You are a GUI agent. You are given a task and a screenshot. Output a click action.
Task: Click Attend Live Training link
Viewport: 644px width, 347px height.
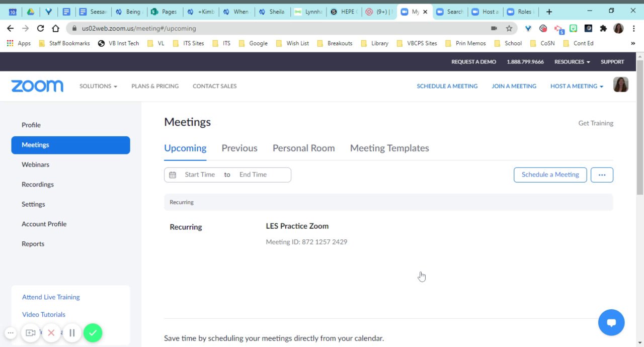tap(51, 297)
